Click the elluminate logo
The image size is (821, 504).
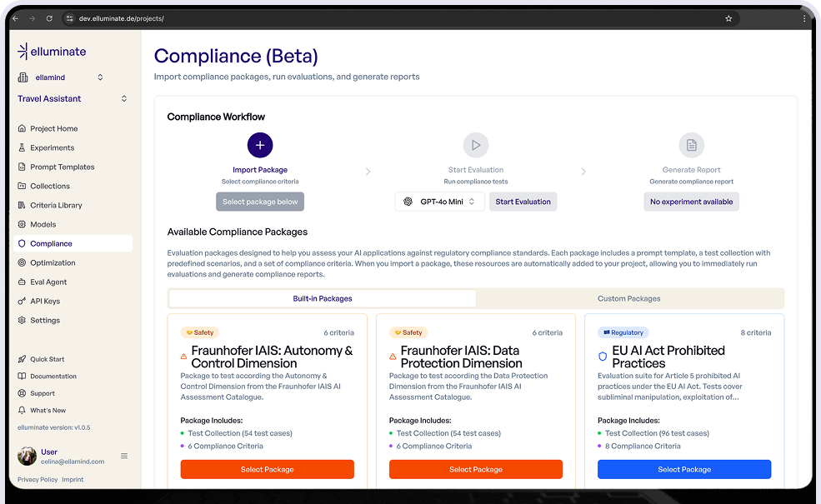coord(52,52)
